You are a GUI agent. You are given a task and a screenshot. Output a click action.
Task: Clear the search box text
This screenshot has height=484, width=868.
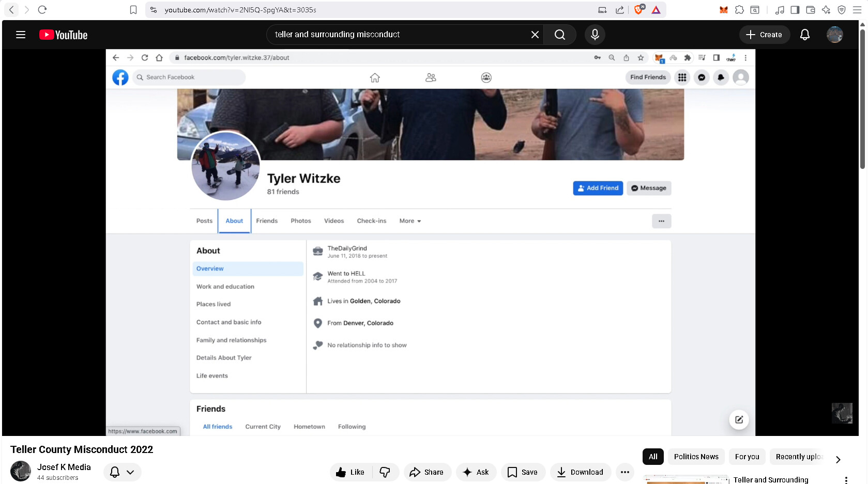(535, 35)
